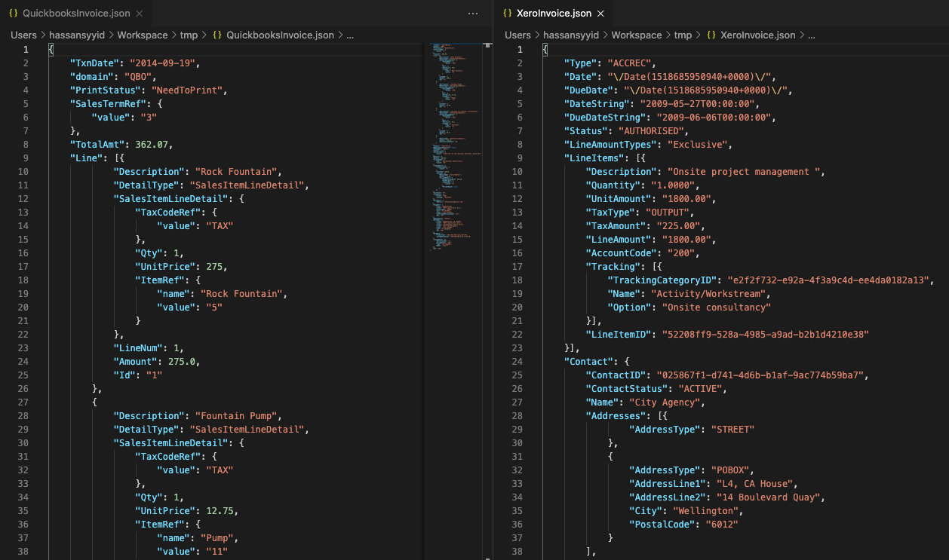Click the "2009-05-27T00:00:00" DateString value
949x560 pixels.
pos(697,103)
